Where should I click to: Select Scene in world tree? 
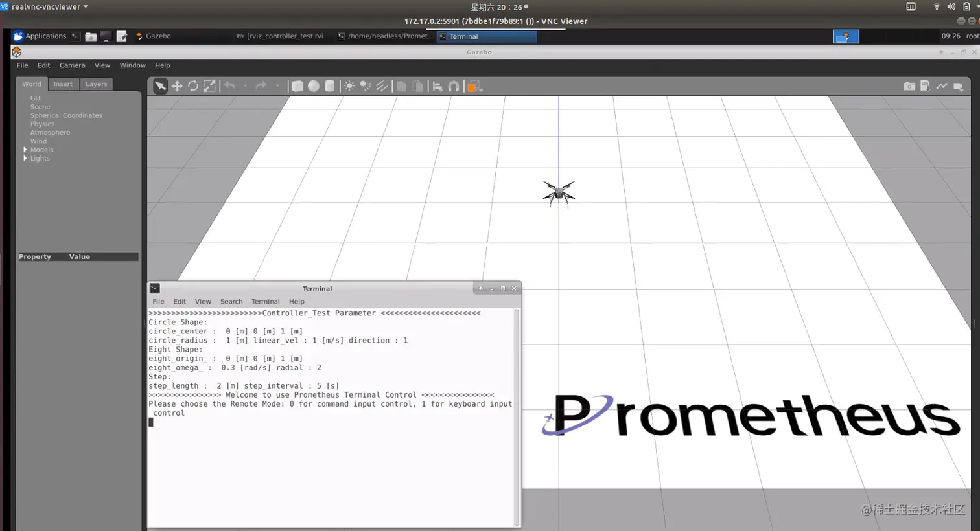pos(40,107)
